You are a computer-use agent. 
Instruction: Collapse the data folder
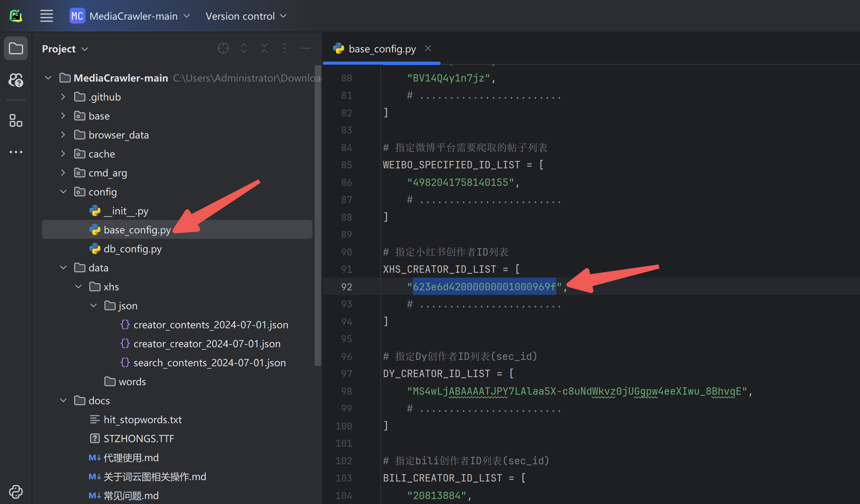[63, 267]
